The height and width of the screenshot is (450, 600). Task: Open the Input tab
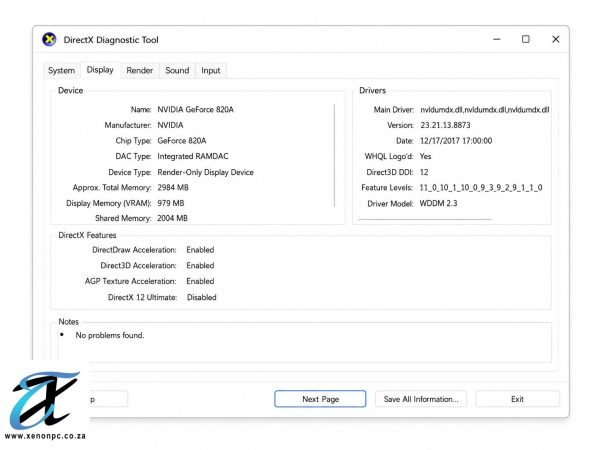[211, 71]
